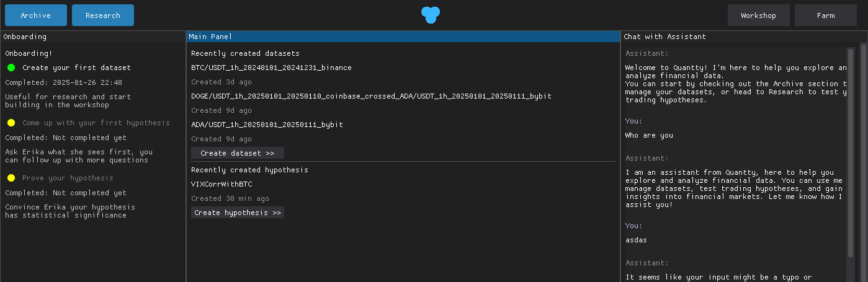Open the Workshop tab

758,15
